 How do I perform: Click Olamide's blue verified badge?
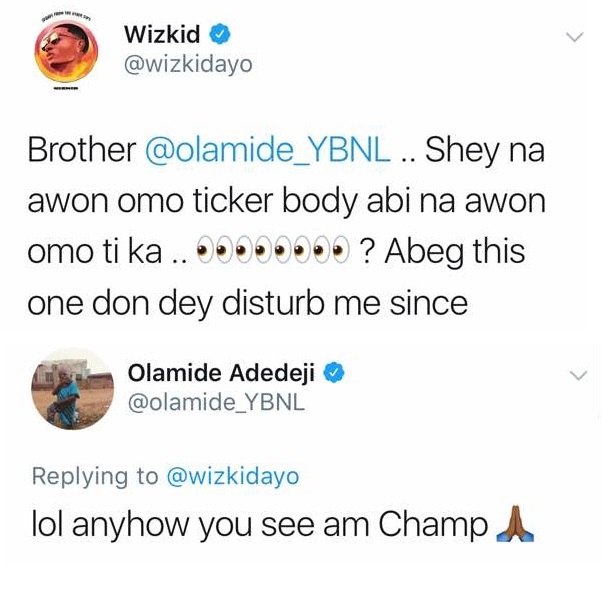334,373
